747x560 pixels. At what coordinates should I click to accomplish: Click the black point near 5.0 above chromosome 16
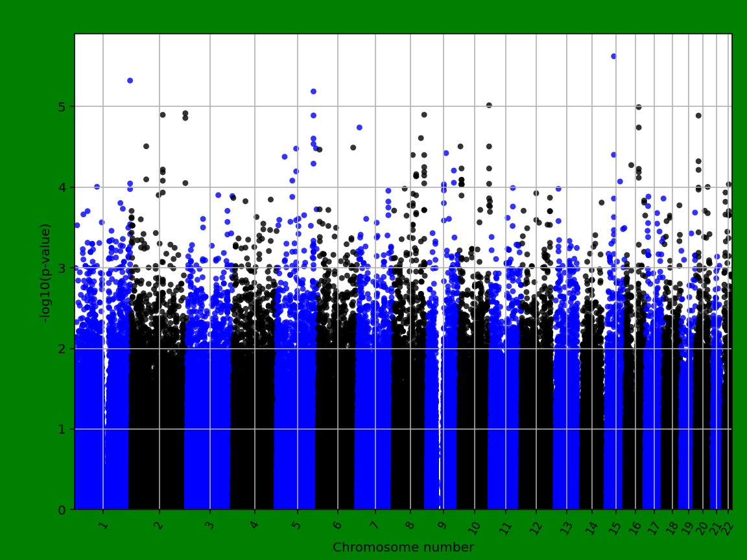[x=639, y=107]
